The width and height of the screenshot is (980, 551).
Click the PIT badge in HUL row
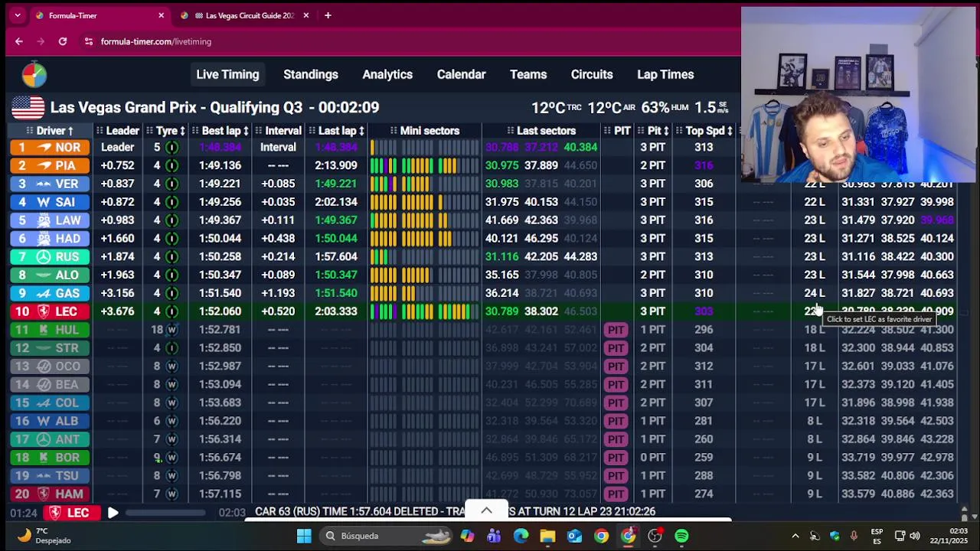(x=616, y=329)
